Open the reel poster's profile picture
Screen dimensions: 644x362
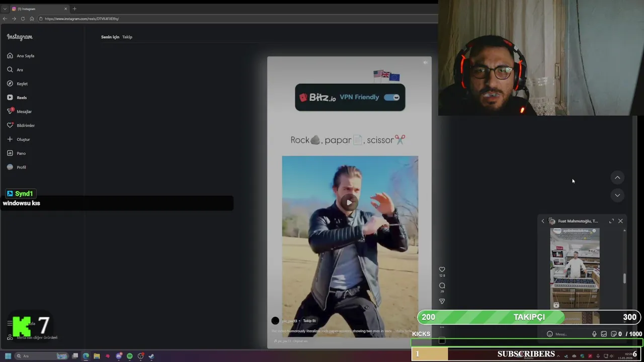[x=275, y=321]
